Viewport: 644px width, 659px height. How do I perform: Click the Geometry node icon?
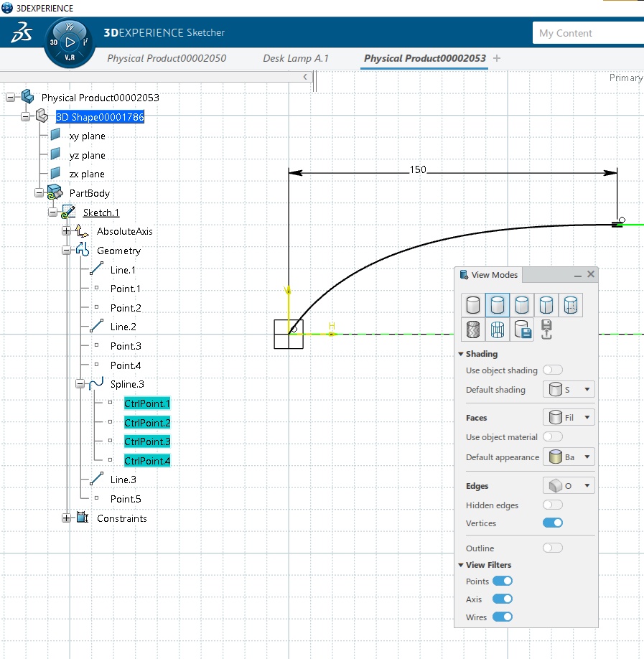coord(83,250)
